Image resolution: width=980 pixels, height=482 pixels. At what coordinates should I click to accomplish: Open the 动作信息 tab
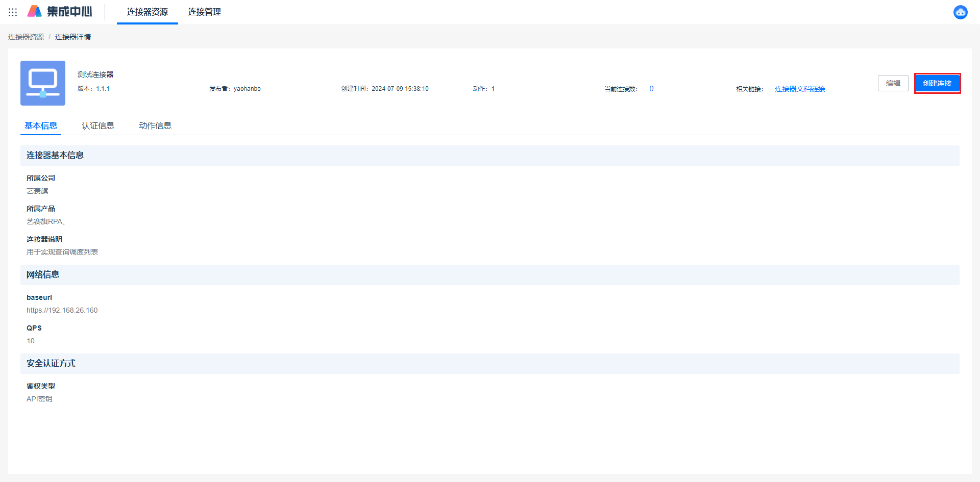point(155,125)
